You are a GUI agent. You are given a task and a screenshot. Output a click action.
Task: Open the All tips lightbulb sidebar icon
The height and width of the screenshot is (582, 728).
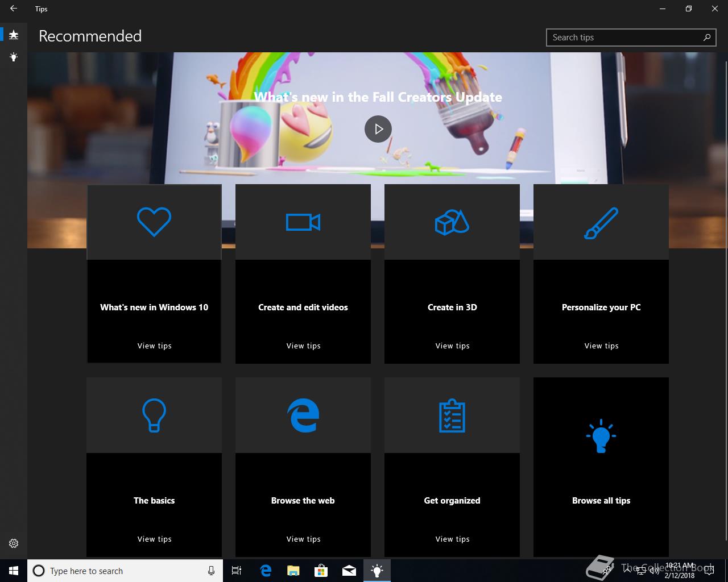pos(14,57)
